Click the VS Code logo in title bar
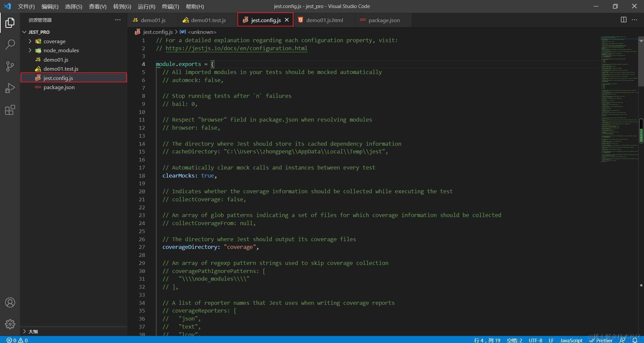This screenshot has width=644, height=343. tap(7, 6)
